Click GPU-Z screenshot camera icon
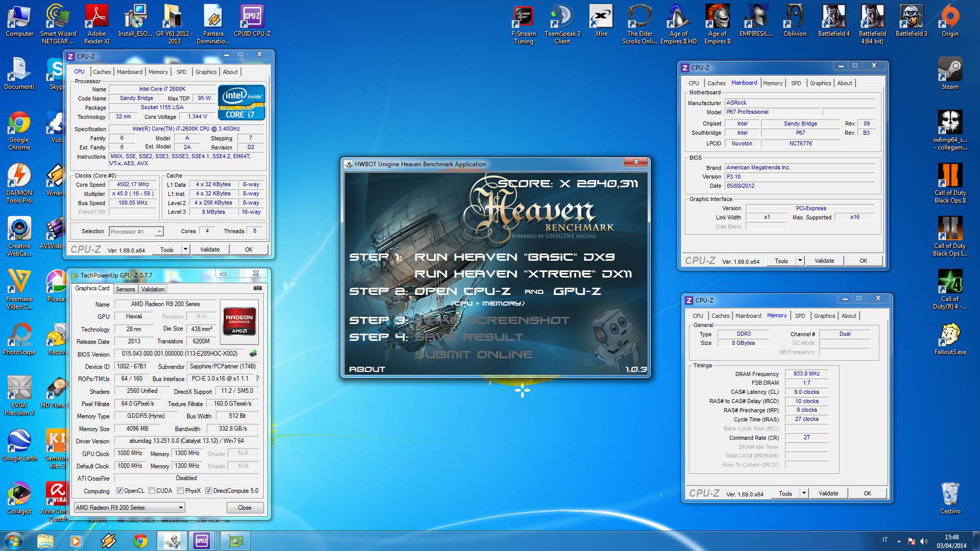The image size is (980, 551). pos(258,288)
